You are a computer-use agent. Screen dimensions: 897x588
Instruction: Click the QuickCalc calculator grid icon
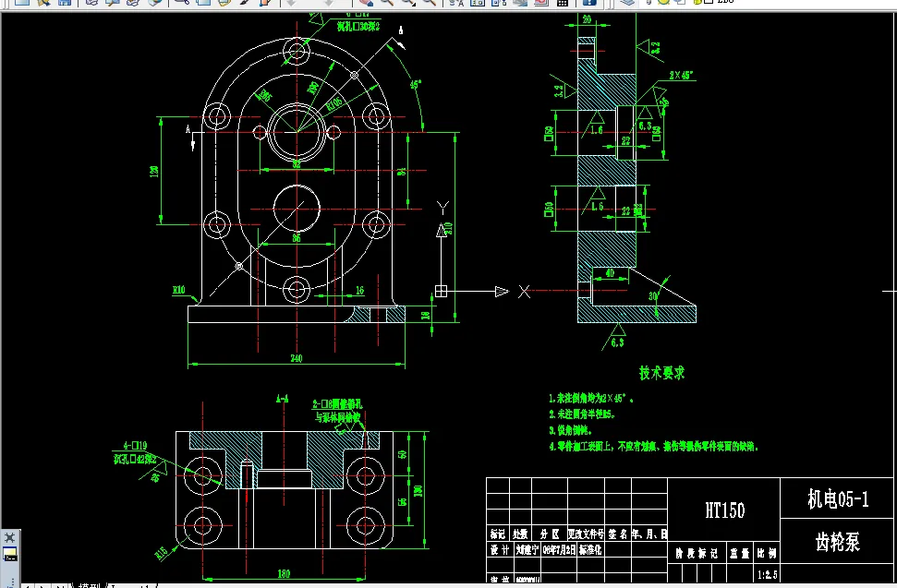(563, 2)
